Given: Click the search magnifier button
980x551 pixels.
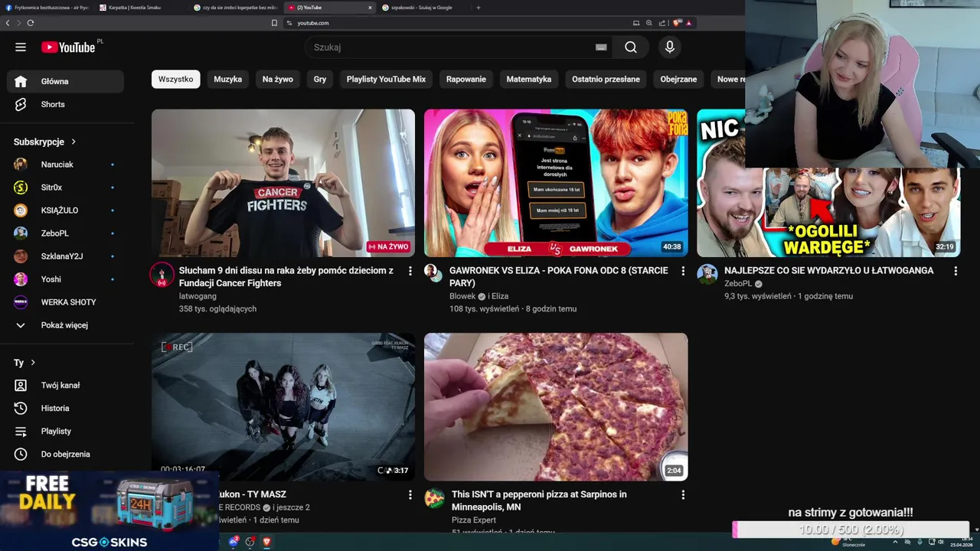Looking at the screenshot, I should point(630,47).
